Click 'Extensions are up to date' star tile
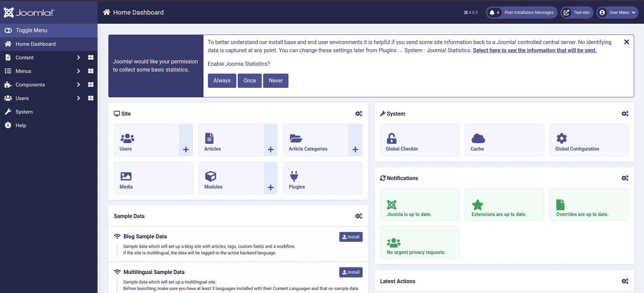 coord(505,204)
